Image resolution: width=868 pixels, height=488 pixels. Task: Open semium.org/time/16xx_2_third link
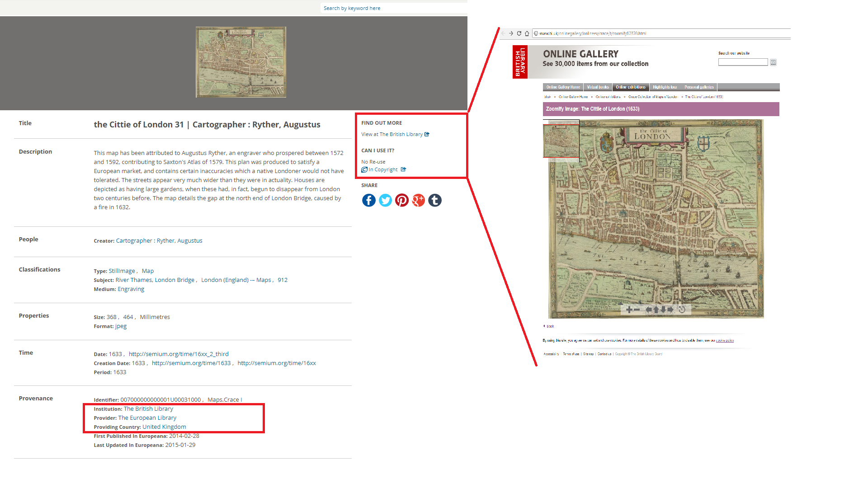pos(179,354)
